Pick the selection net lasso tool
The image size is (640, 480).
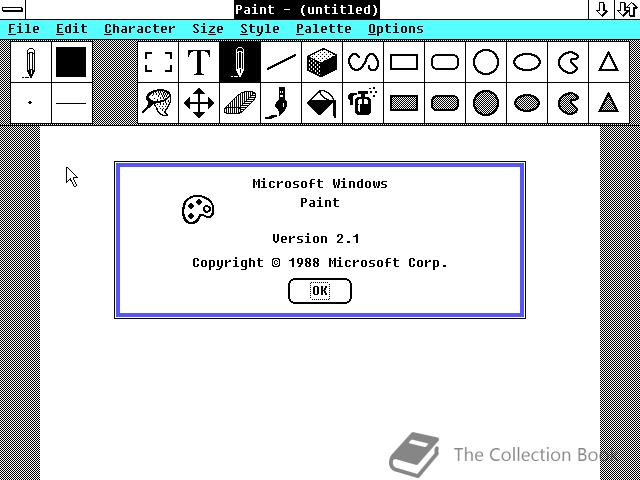[158, 103]
